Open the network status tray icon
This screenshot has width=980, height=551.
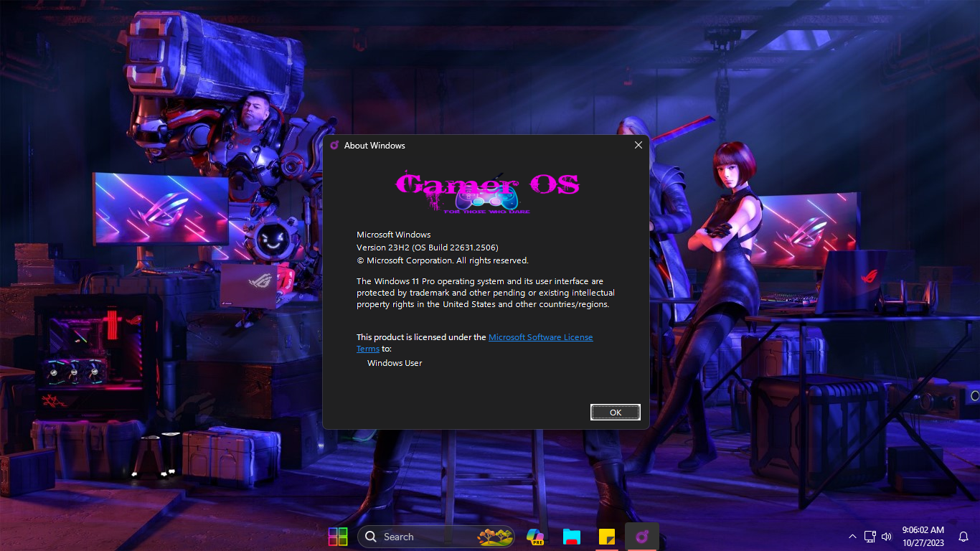[870, 537]
